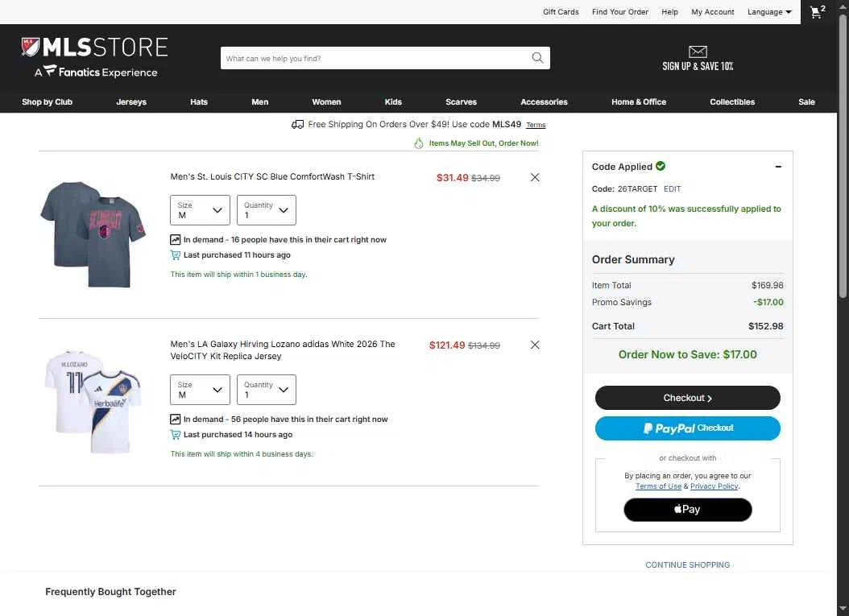The height and width of the screenshot is (616, 849).
Task: Edit the applied promo code
Action: click(672, 189)
